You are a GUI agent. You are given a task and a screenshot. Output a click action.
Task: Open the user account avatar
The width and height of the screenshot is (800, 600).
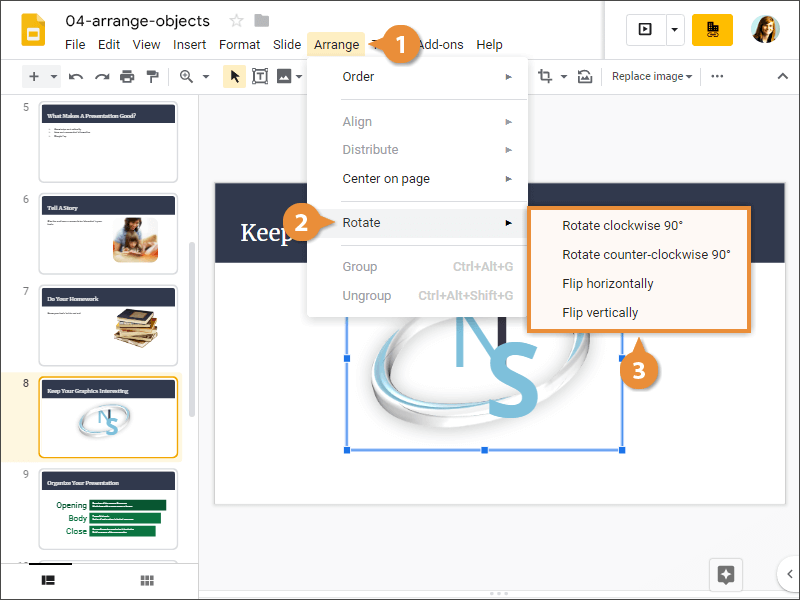click(x=765, y=29)
